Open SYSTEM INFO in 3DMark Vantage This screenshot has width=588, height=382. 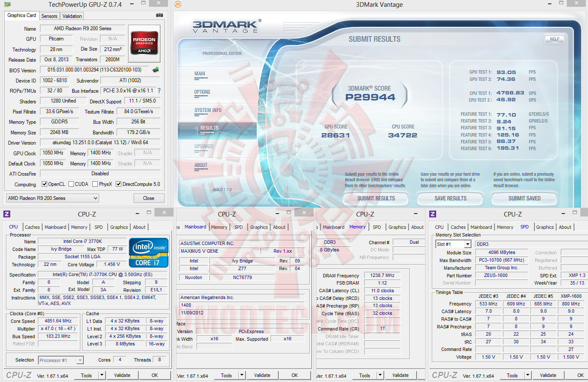[208, 110]
